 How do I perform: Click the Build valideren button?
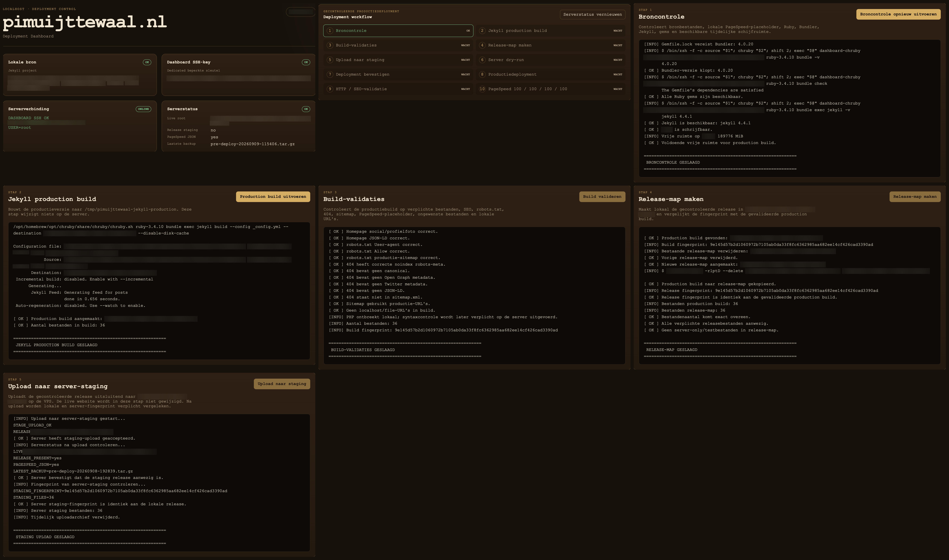[602, 197]
